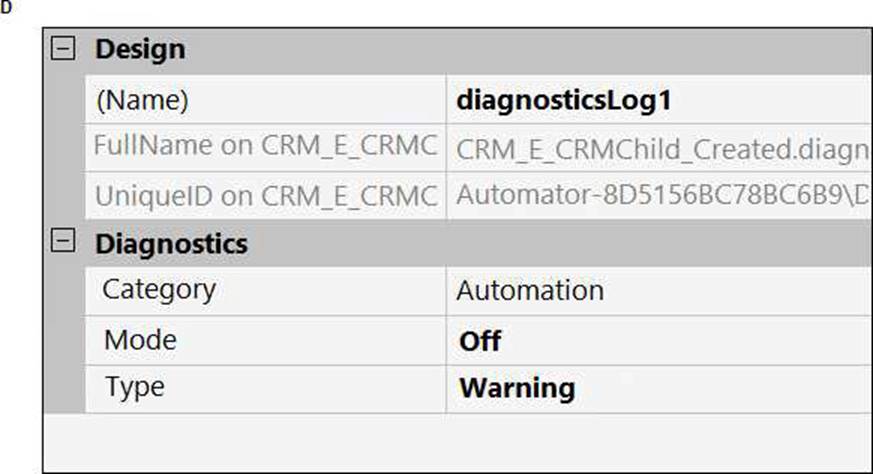The height and width of the screenshot is (474, 873).
Task: Select the Category property label
Action: (x=159, y=290)
